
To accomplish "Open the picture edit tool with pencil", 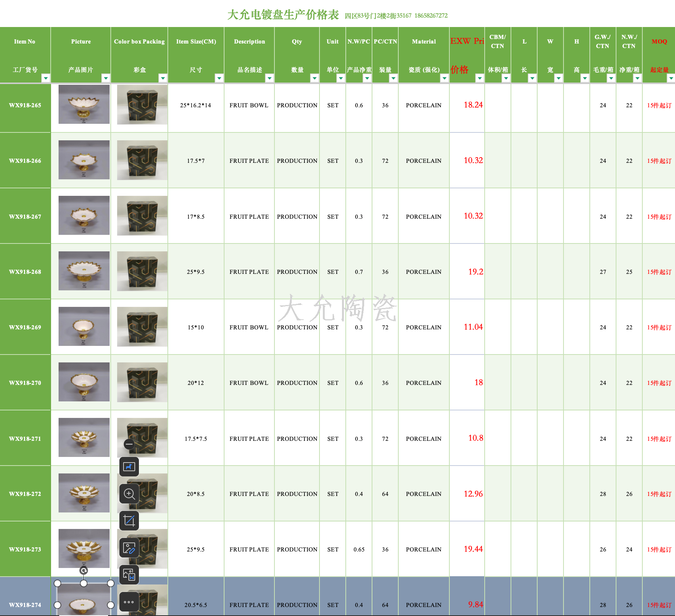I will pos(129,548).
